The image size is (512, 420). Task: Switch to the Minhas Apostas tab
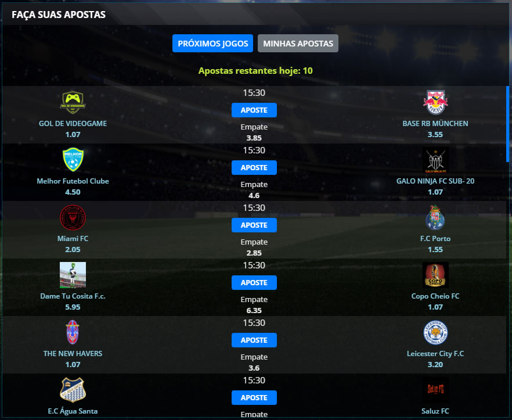point(298,44)
